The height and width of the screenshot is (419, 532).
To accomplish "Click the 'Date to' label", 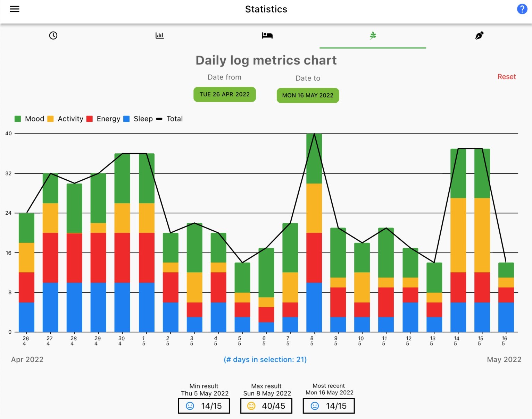I will (308, 78).
